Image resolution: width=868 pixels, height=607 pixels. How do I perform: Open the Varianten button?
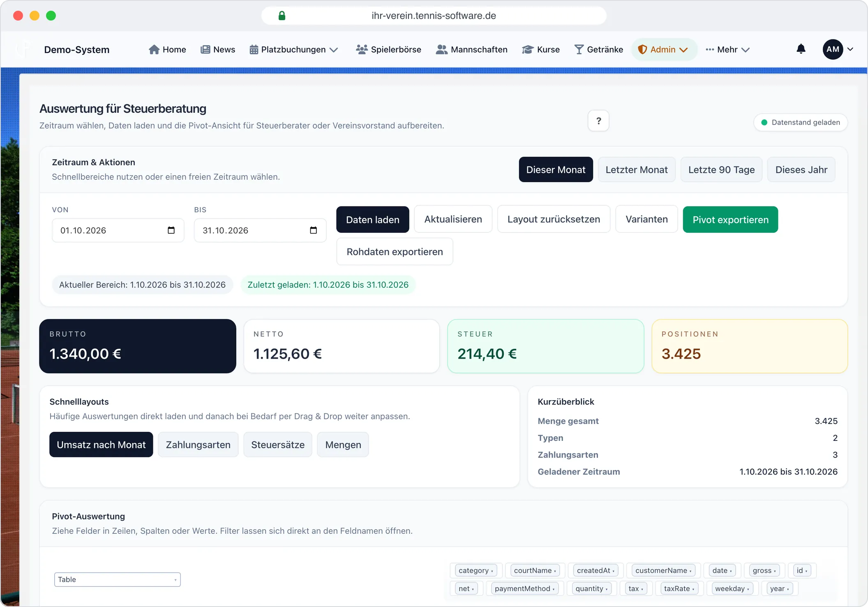click(x=647, y=219)
